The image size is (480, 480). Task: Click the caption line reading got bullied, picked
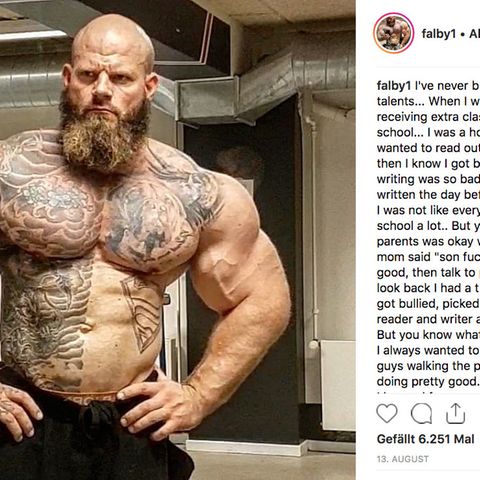coord(428,304)
